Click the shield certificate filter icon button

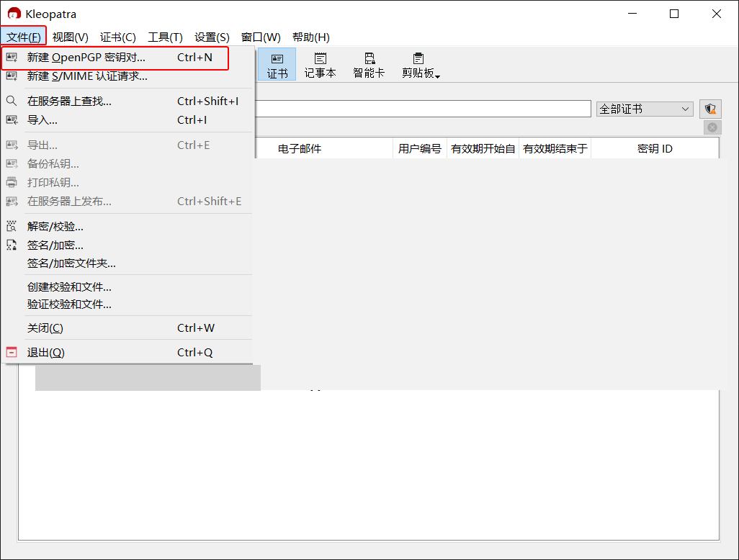coord(710,109)
